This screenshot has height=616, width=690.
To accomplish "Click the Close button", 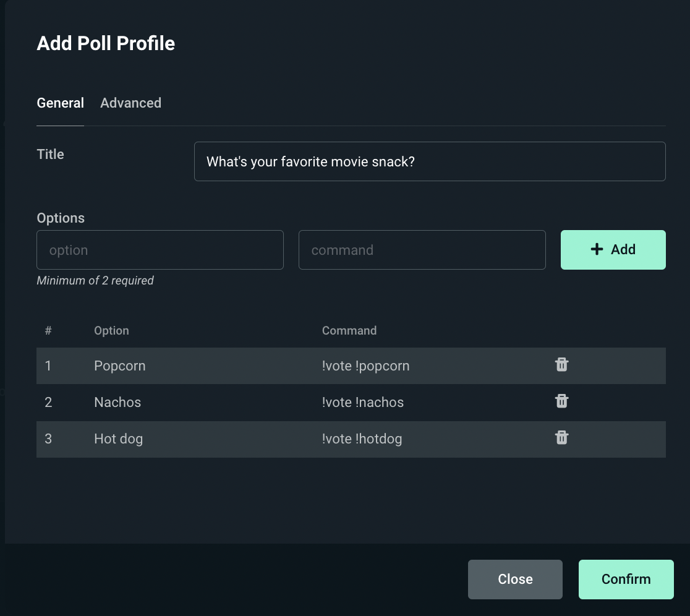I will point(515,580).
